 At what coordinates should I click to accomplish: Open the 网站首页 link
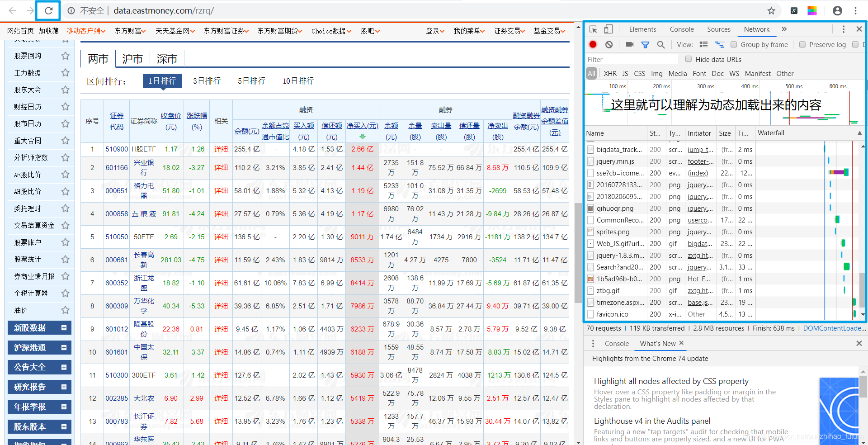(x=20, y=31)
